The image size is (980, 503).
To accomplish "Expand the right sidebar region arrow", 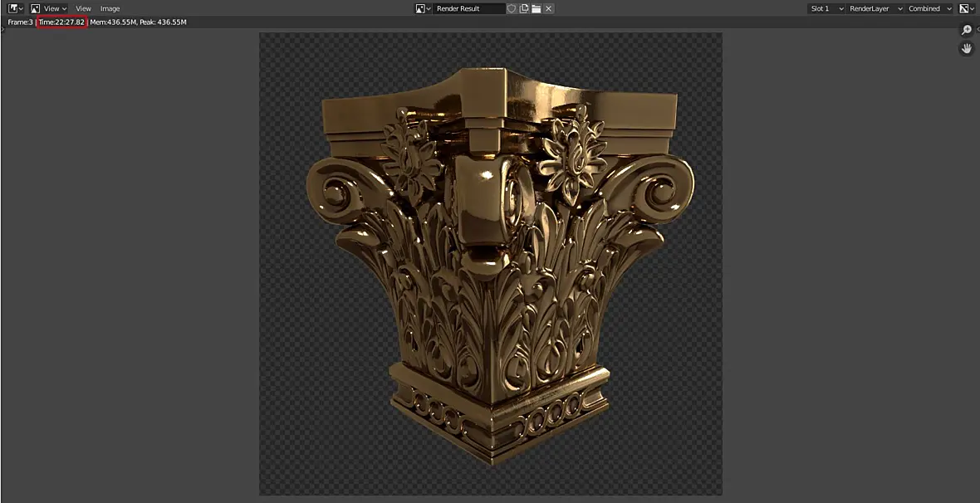I will 977,29.
